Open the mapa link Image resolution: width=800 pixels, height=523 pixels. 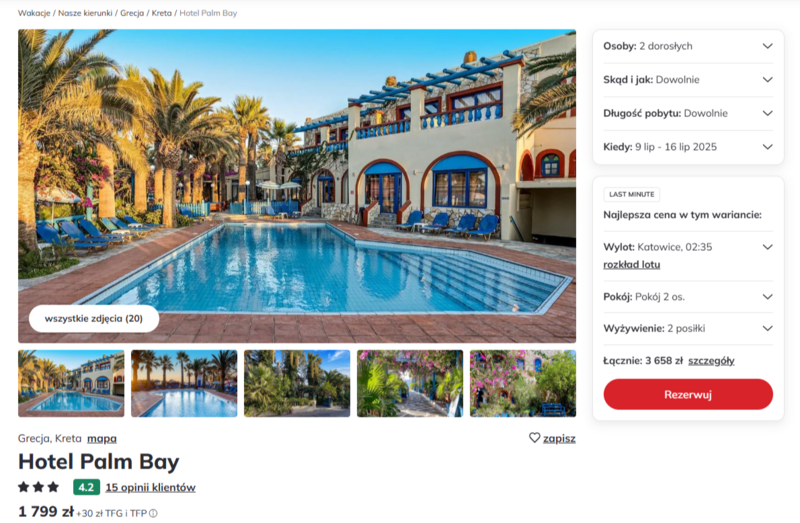[102, 438]
